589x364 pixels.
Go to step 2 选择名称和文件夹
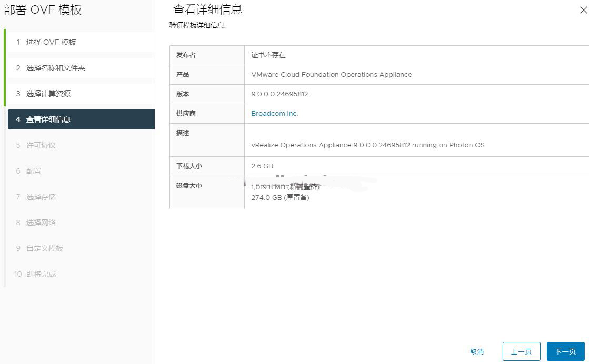(x=55, y=68)
